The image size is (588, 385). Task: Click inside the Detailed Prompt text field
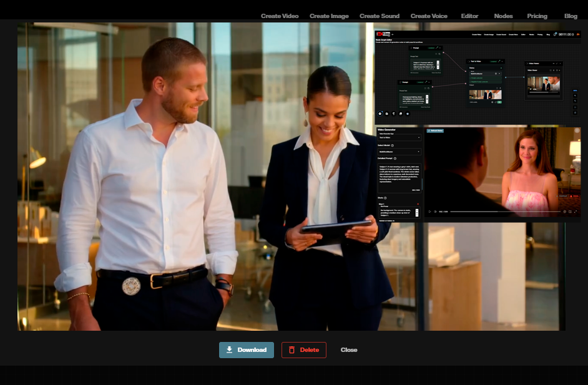[399, 176]
